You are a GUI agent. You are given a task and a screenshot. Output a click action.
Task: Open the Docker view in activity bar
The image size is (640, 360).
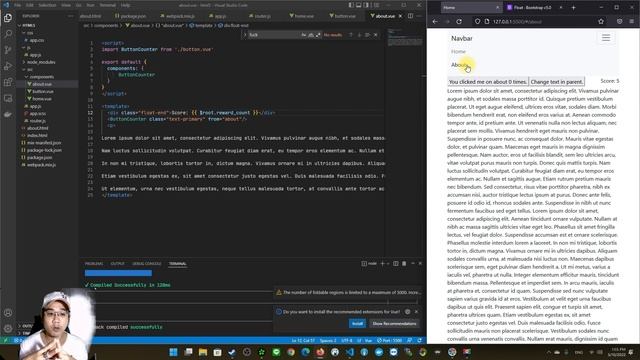tap(8, 114)
